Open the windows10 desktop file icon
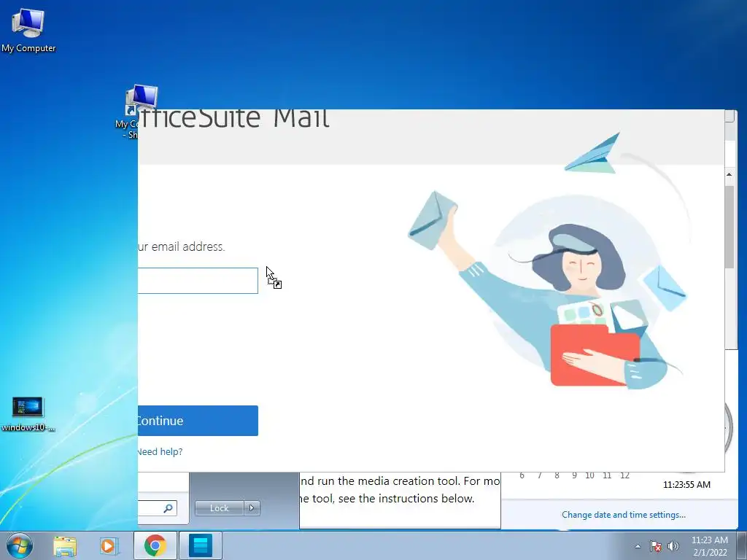 (x=28, y=414)
